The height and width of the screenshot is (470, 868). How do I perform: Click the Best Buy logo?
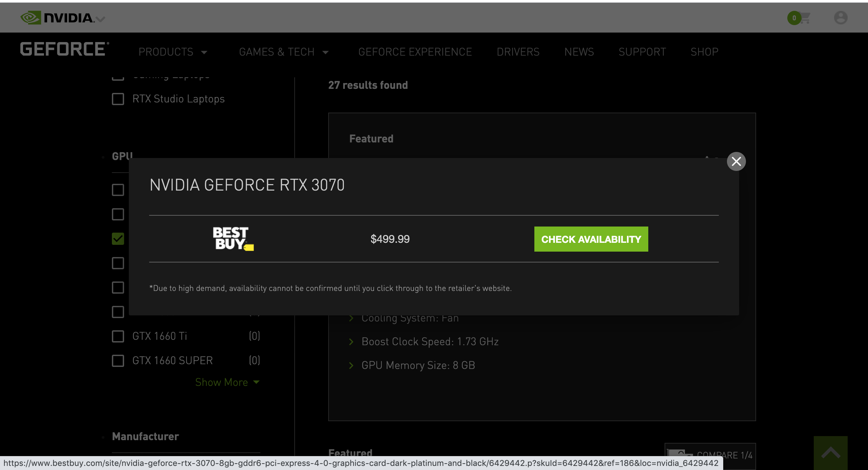(233, 239)
